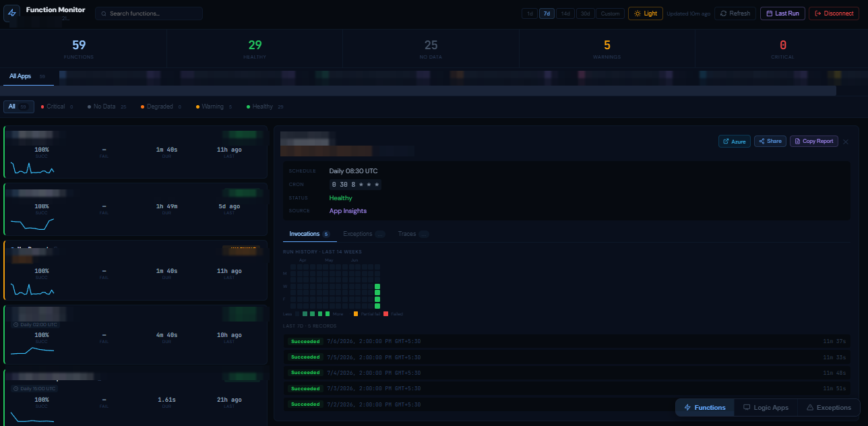Click the Healthy status value
868x426 pixels.
pos(340,198)
